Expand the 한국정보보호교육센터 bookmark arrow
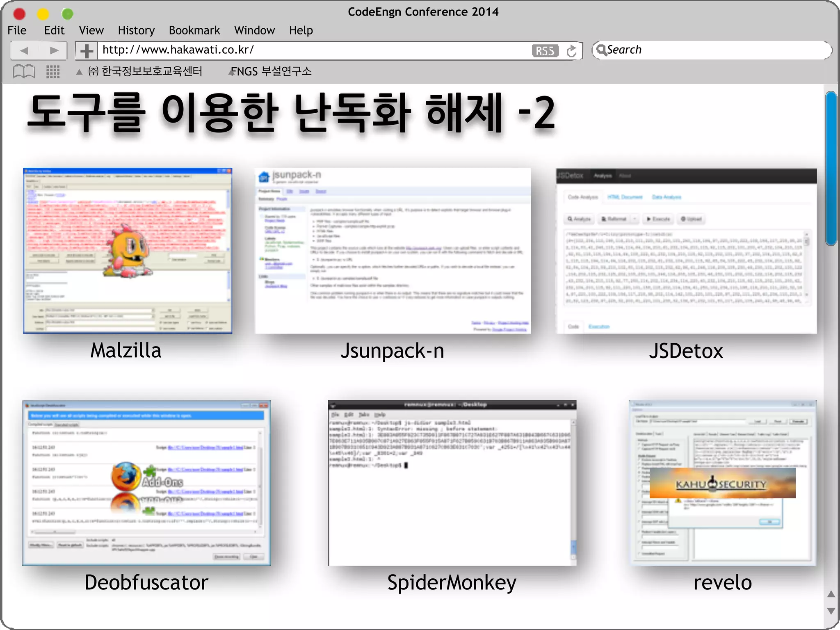 pyautogui.click(x=79, y=72)
